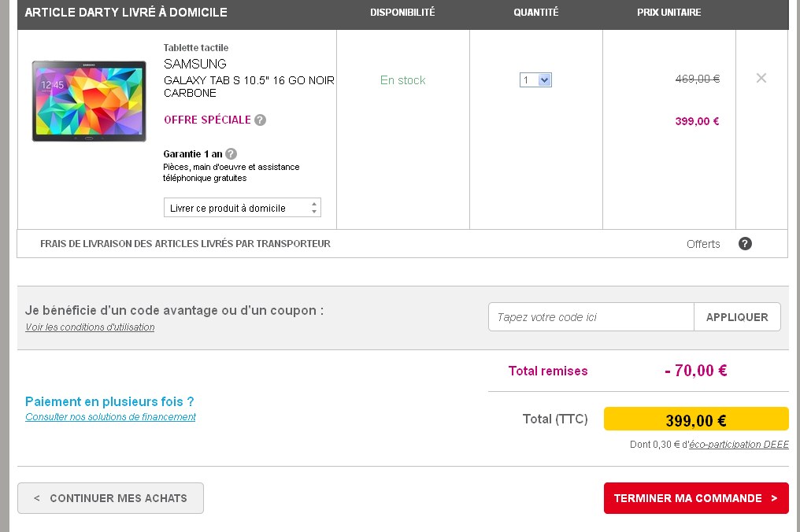Open the quantity dropdown

[535, 80]
